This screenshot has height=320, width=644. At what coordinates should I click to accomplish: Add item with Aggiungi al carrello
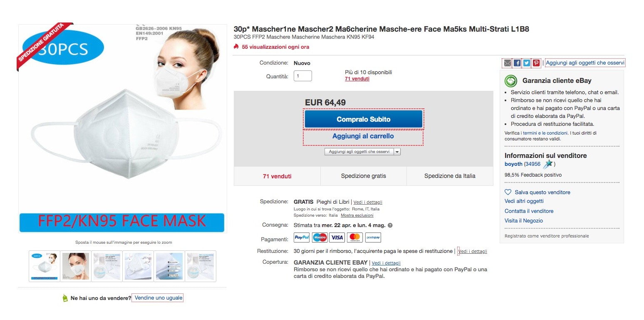coord(363,136)
